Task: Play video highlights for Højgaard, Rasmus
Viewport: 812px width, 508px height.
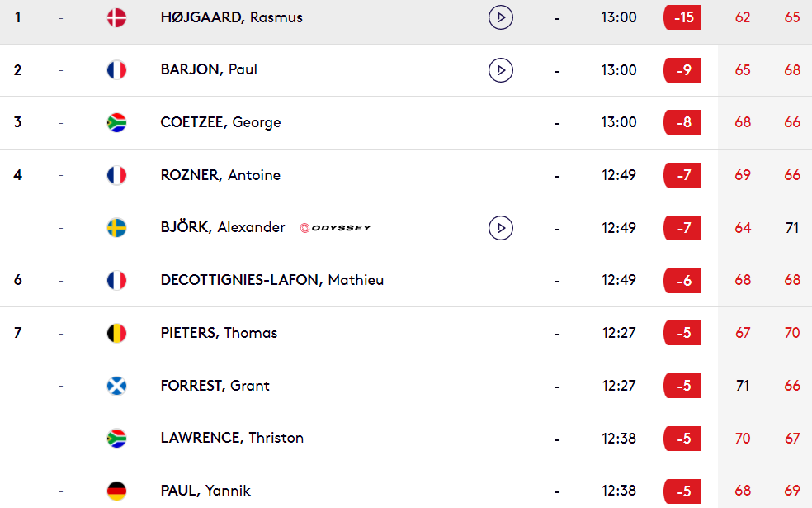Action: 501,17
